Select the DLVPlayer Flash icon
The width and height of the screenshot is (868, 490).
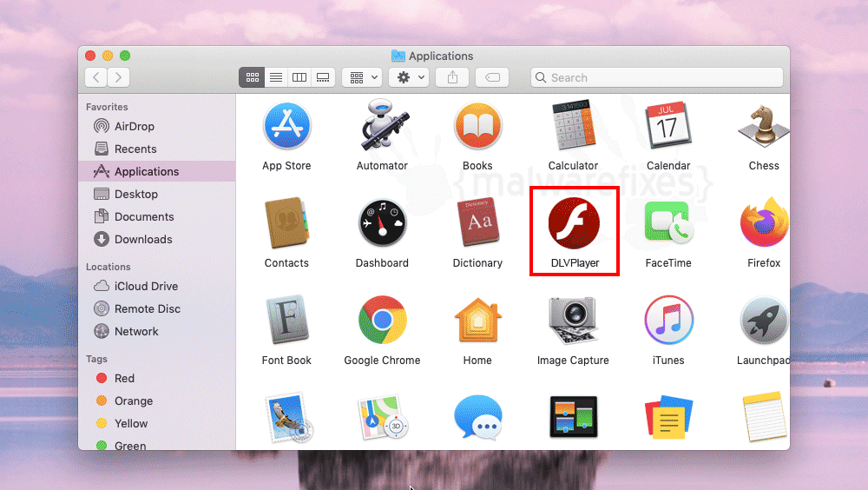click(x=574, y=223)
